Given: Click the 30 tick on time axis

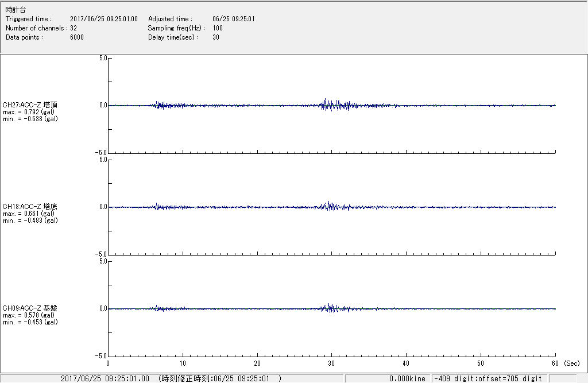Looking at the screenshot, I should click(331, 363).
